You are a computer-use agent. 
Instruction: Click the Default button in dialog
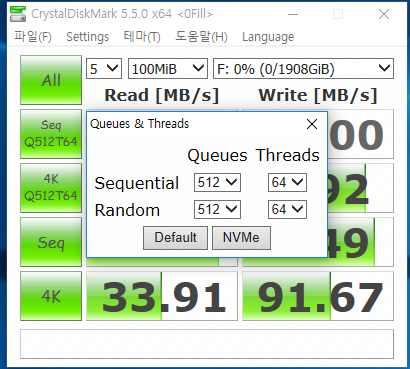tap(176, 238)
